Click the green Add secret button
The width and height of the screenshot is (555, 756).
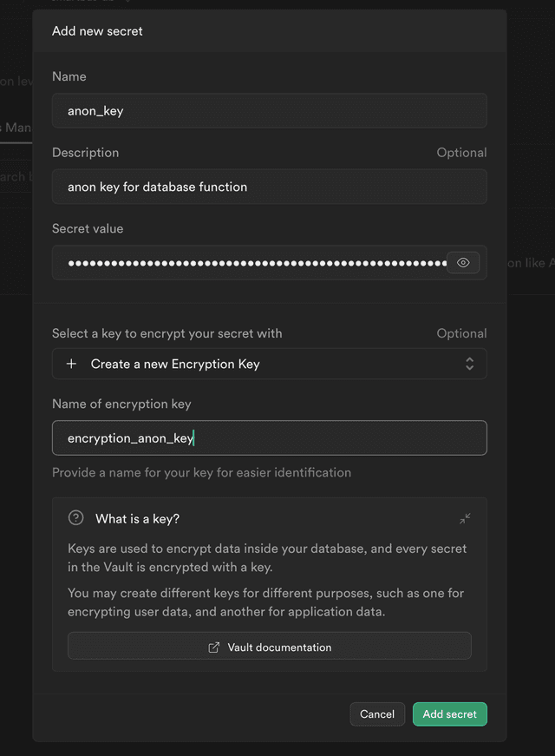click(450, 714)
